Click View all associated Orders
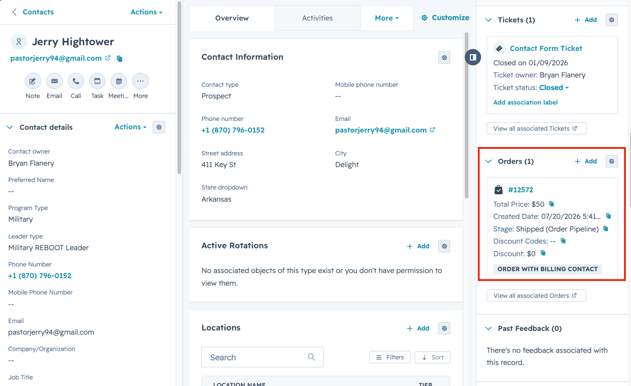This screenshot has width=631, height=386. click(536, 295)
